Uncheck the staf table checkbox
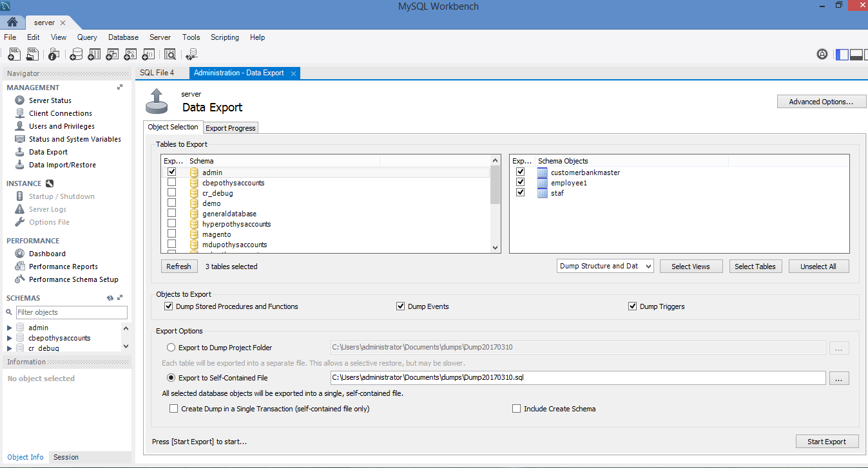The height and width of the screenshot is (468, 868). click(x=520, y=192)
